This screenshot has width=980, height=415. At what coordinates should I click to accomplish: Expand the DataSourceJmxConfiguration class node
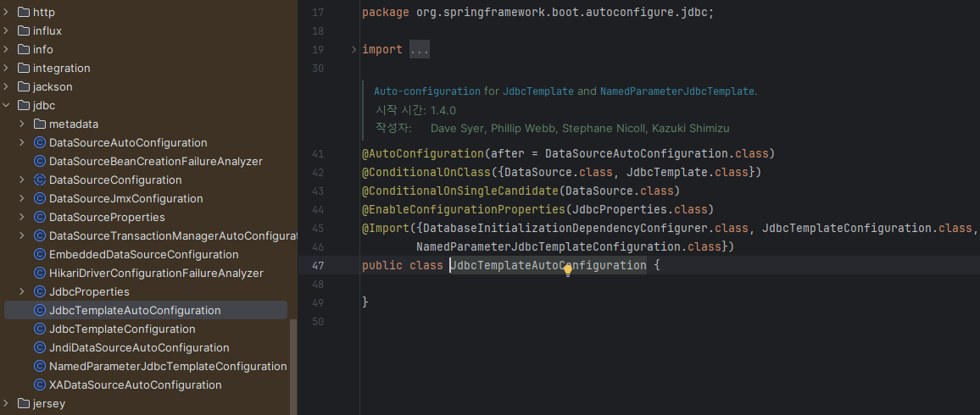23,198
